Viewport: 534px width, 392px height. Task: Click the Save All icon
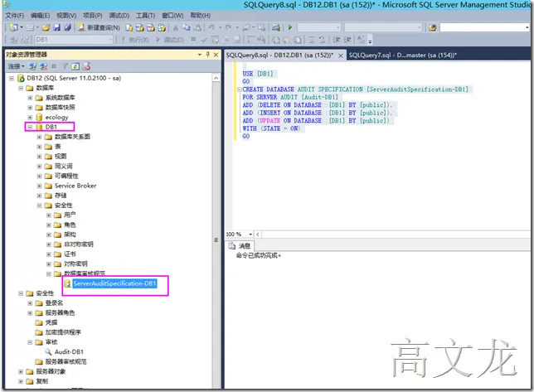[x=67, y=27]
